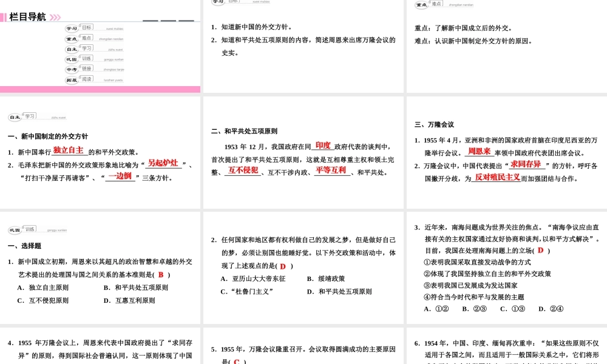
Task: Click the 栏目导航 title
Action: pyautogui.click(x=27, y=17)
